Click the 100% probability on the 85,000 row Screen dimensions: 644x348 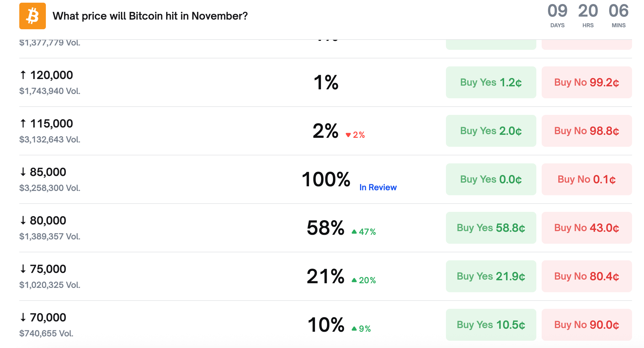tap(326, 179)
